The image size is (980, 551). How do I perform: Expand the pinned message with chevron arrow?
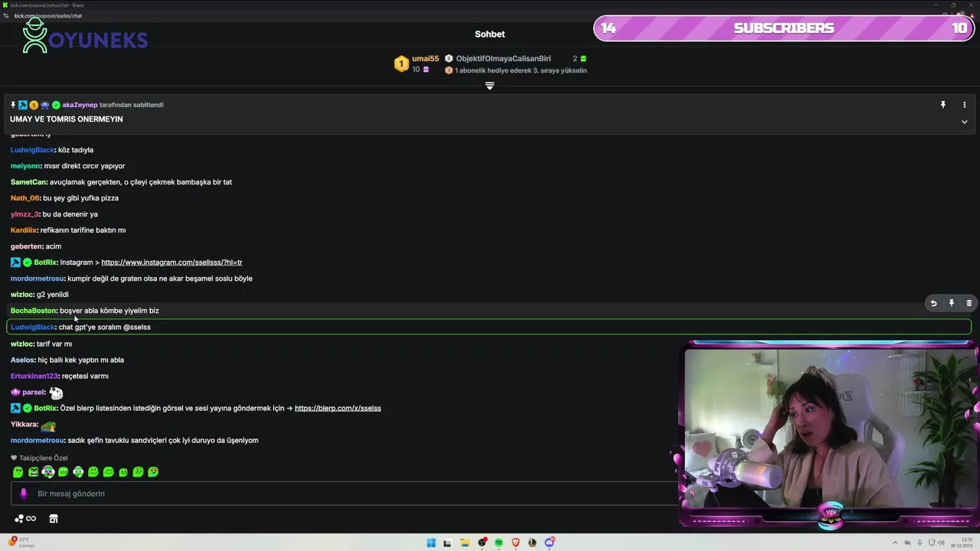point(965,122)
